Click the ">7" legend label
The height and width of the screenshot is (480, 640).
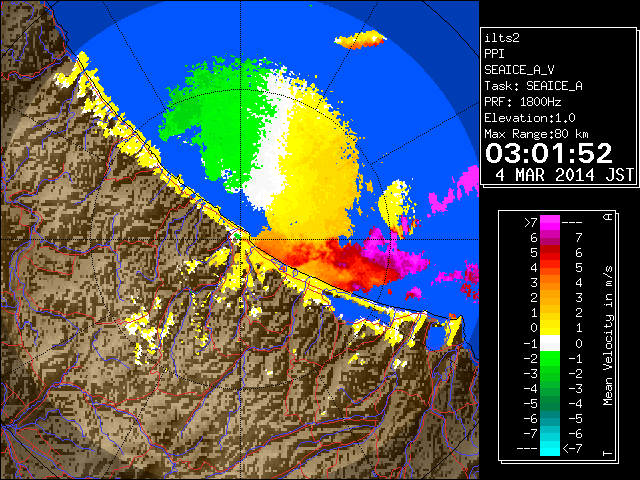(x=530, y=222)
